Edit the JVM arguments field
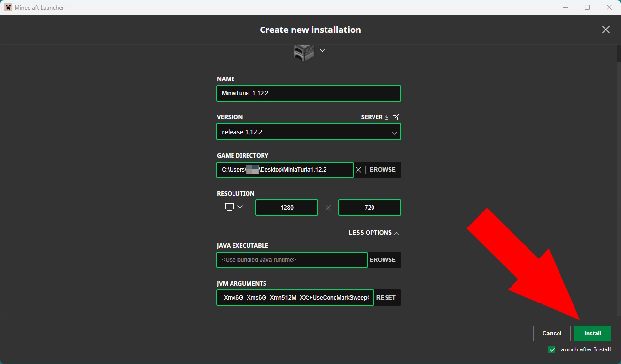The width and height of the screenshot is (621, 364). 295,298
